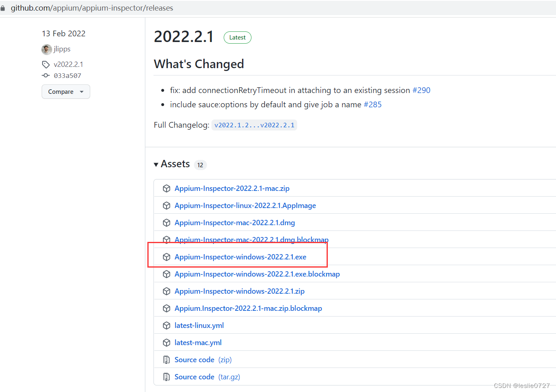
Task: Click the tag icon beside v2022.2.1
Action: [x=46, y=64]
